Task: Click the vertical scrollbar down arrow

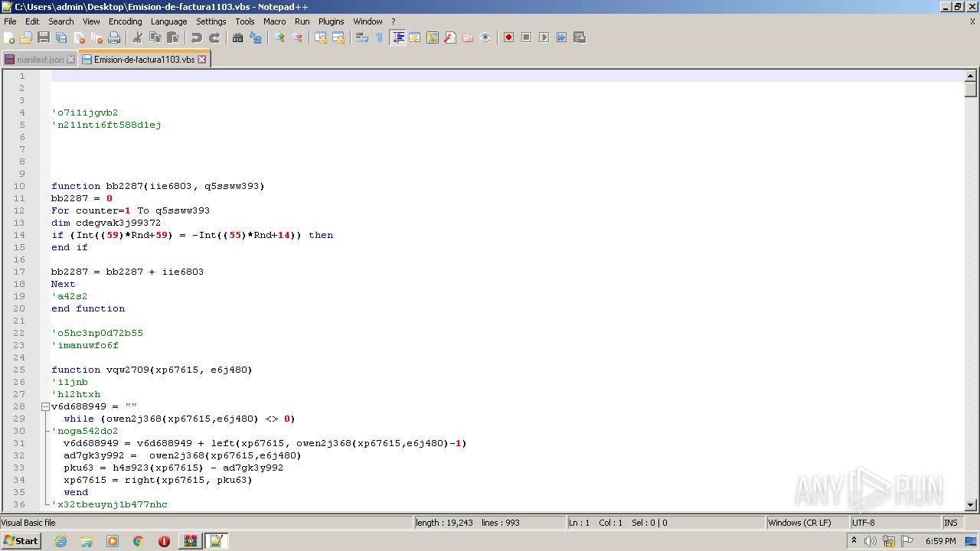Action: 971,505
